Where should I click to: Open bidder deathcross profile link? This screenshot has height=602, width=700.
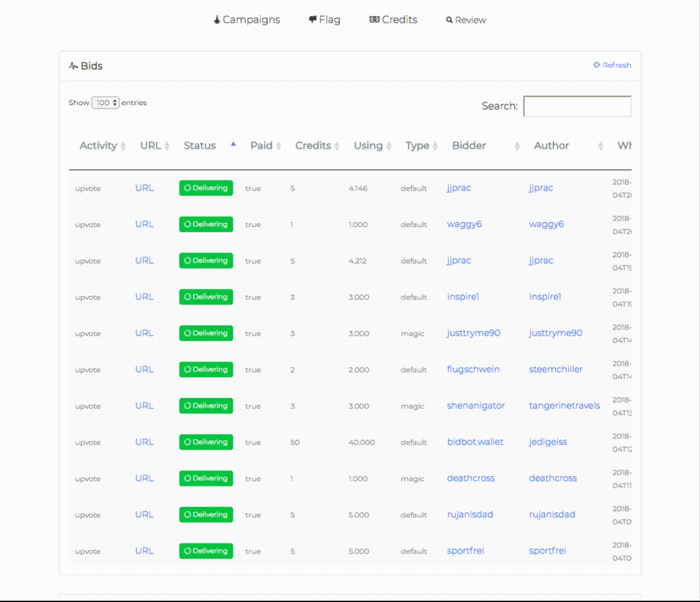click(471, 478)
